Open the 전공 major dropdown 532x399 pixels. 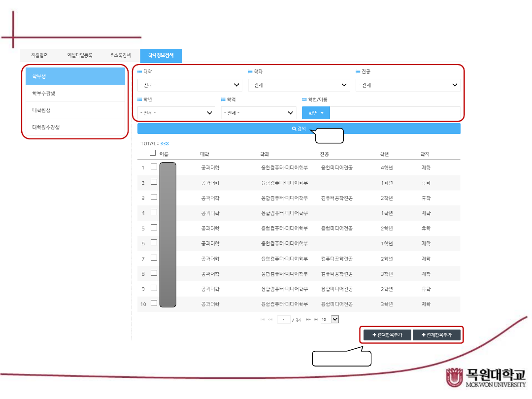(408, 85)
